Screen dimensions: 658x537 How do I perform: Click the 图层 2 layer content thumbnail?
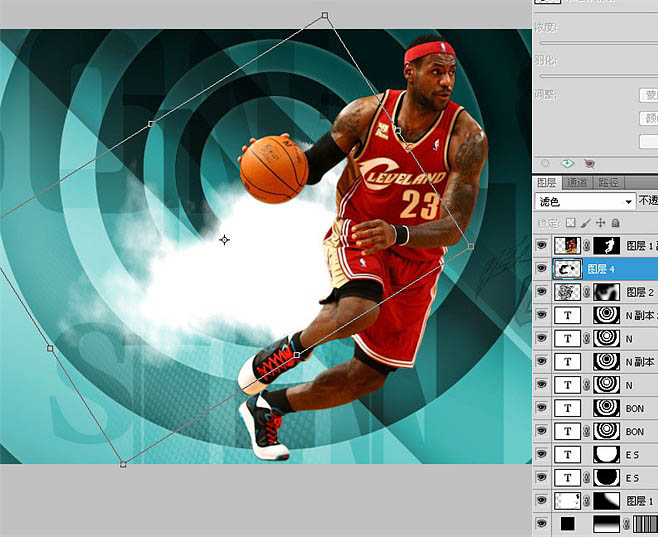tap(567, 292)
